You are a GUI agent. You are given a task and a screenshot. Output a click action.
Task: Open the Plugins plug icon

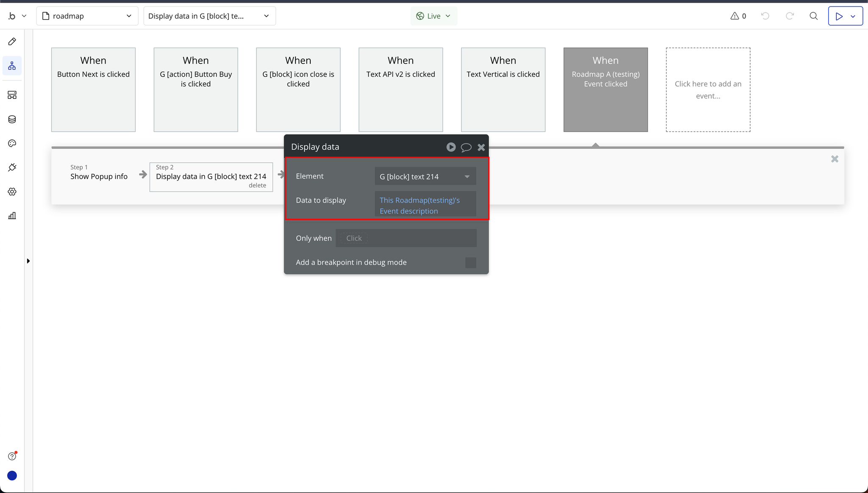(x=12, y=167)
